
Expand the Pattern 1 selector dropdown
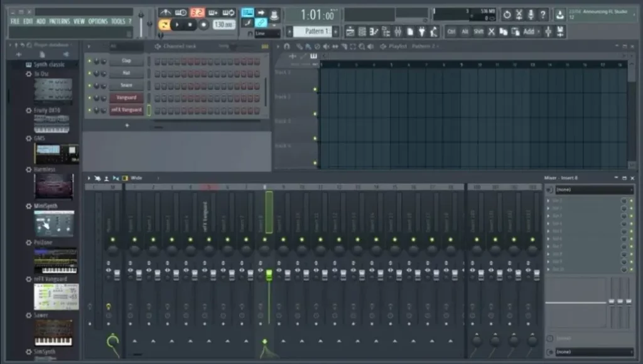337,31
